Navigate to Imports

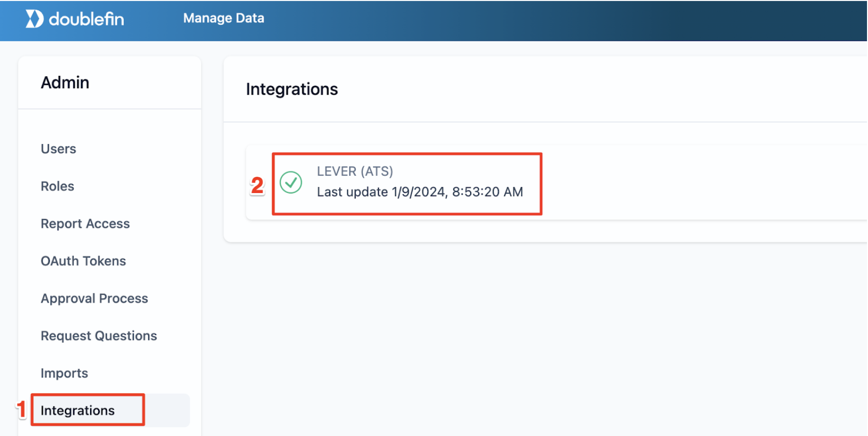point(64,373)
